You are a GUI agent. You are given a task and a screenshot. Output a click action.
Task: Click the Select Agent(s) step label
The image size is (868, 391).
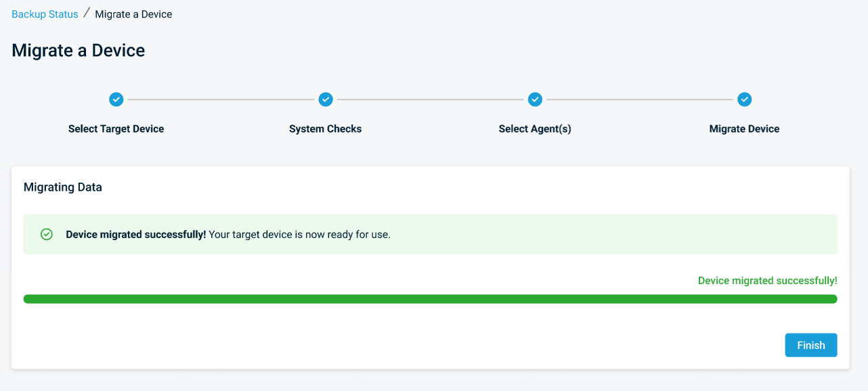coord(535,129)
